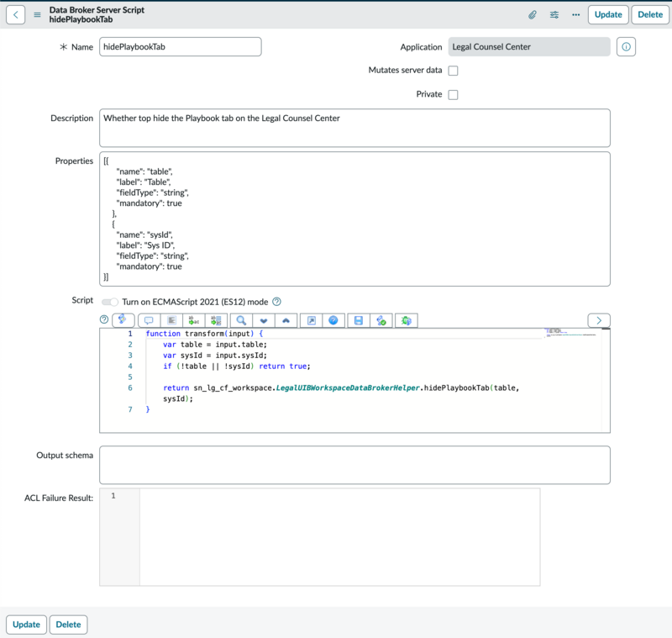Click into the empty Output schema field

click(x=354, y=465)
